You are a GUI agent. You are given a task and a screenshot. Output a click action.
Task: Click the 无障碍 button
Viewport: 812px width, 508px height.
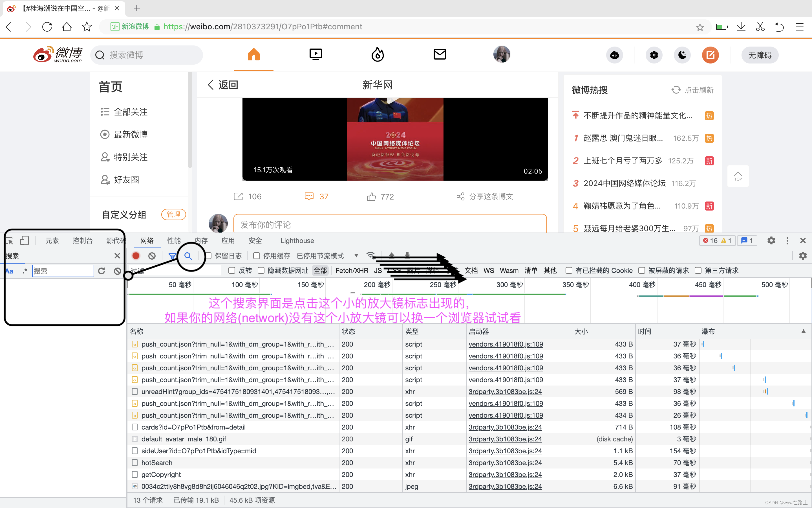point(760,55)
